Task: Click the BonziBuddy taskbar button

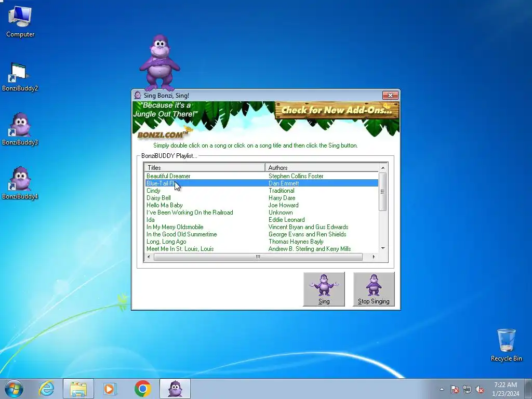Action: (x=175, y=389)
